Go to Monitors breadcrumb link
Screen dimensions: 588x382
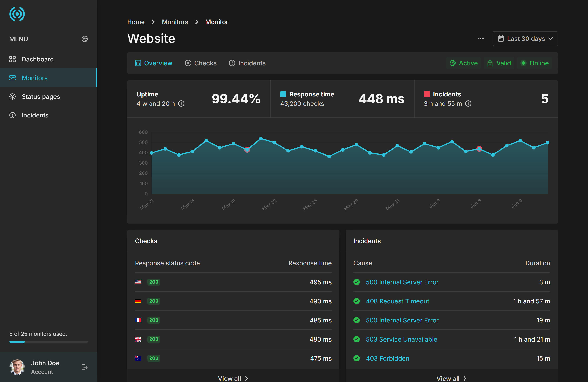(x=175, y=22)
